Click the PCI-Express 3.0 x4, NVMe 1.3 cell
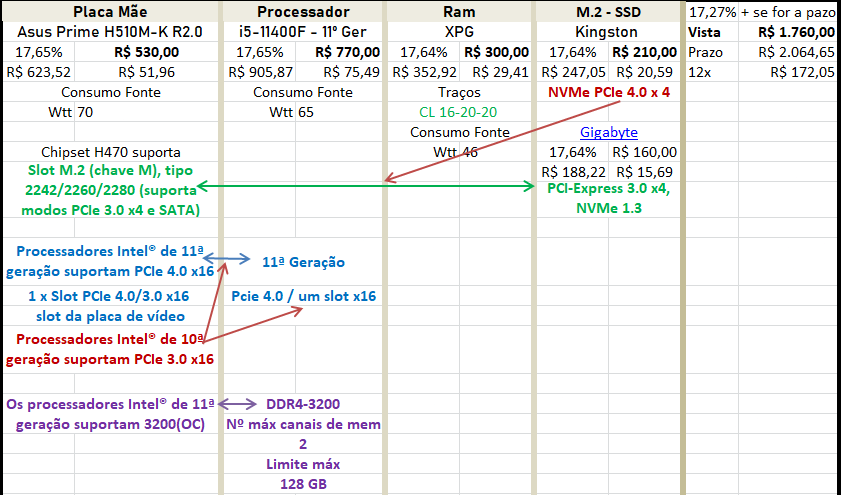 (609, 198)
